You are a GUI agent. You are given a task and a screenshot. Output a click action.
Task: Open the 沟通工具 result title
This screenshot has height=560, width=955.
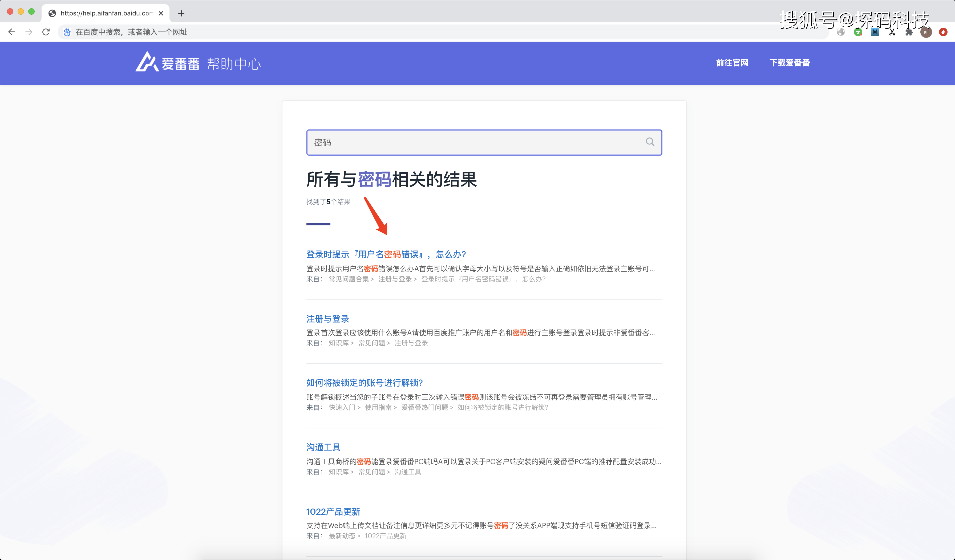323,447
